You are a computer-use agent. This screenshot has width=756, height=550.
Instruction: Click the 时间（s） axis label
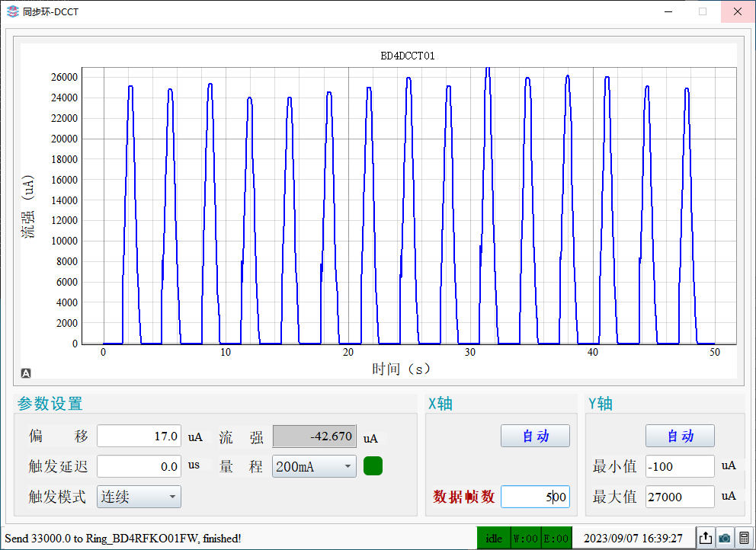401,369
